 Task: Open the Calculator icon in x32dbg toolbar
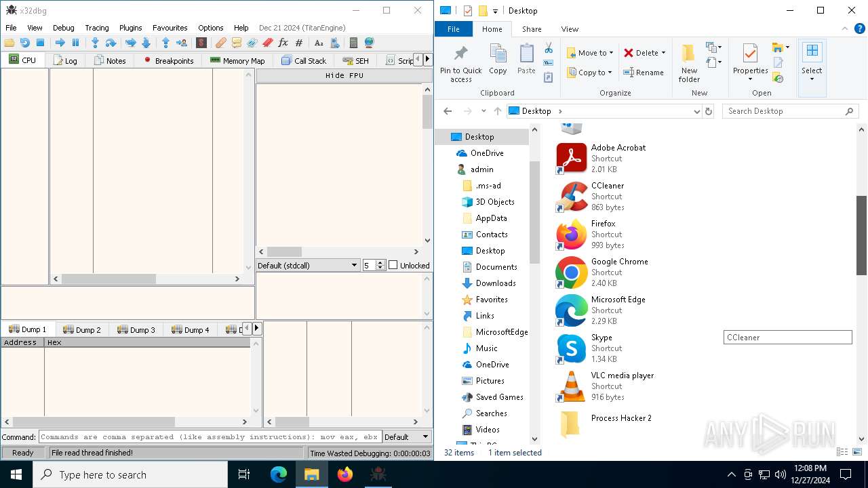353,43
